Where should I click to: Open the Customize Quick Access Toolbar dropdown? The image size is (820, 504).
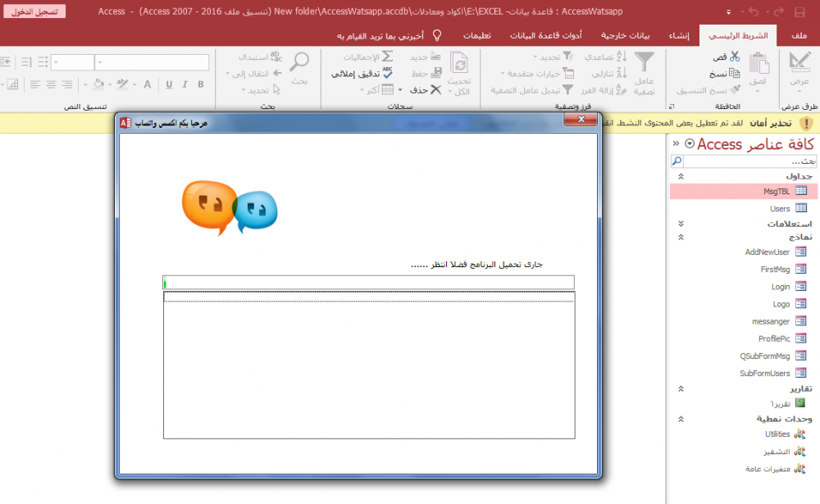728,12
